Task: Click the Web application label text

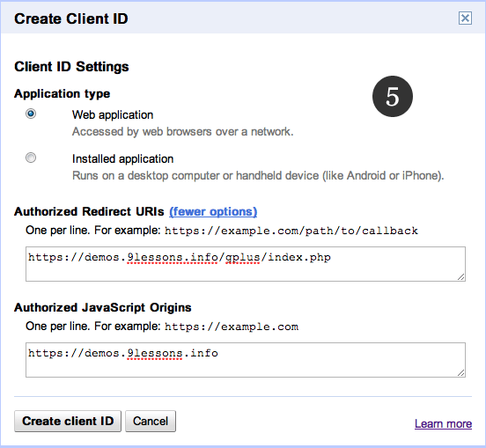Action: 113,115
